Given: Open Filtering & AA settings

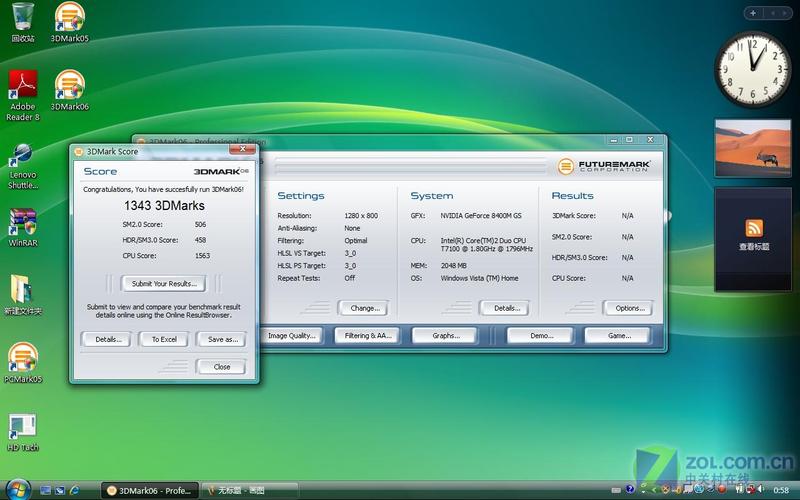Looking at the screenshot, I should click(x=367, y=336).
